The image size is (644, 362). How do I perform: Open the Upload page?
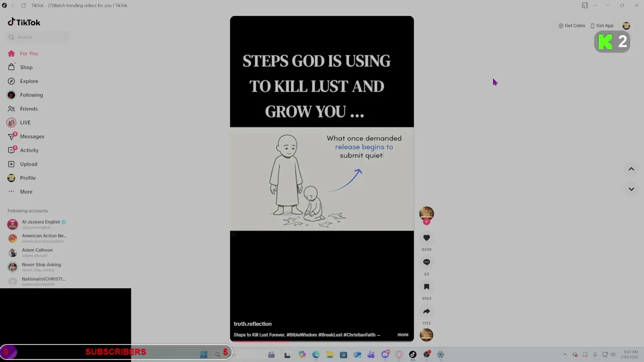[x=23, y=164]
